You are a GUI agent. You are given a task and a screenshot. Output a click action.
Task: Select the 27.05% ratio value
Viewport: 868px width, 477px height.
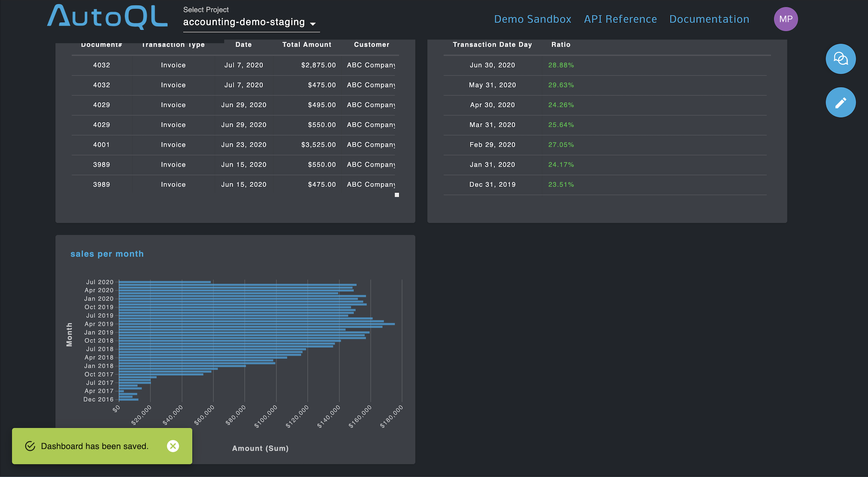(561, 145)
